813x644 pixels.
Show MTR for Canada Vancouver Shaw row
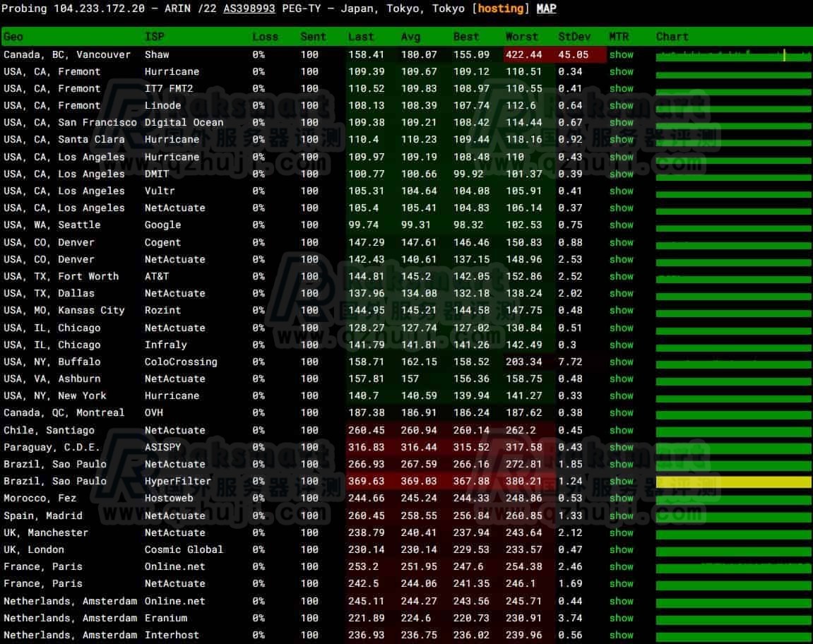point(622,54)
